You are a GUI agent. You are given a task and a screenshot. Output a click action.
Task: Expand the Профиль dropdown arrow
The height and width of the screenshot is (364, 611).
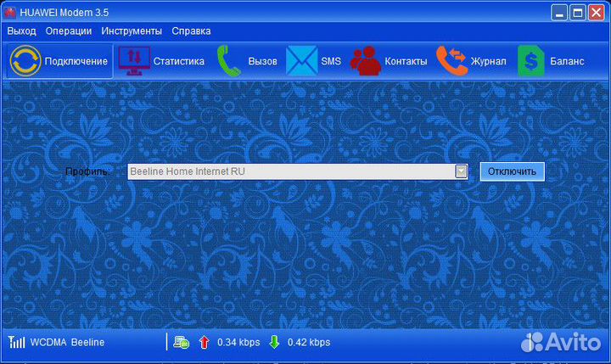pyautogui.click(x=461, y=171)
